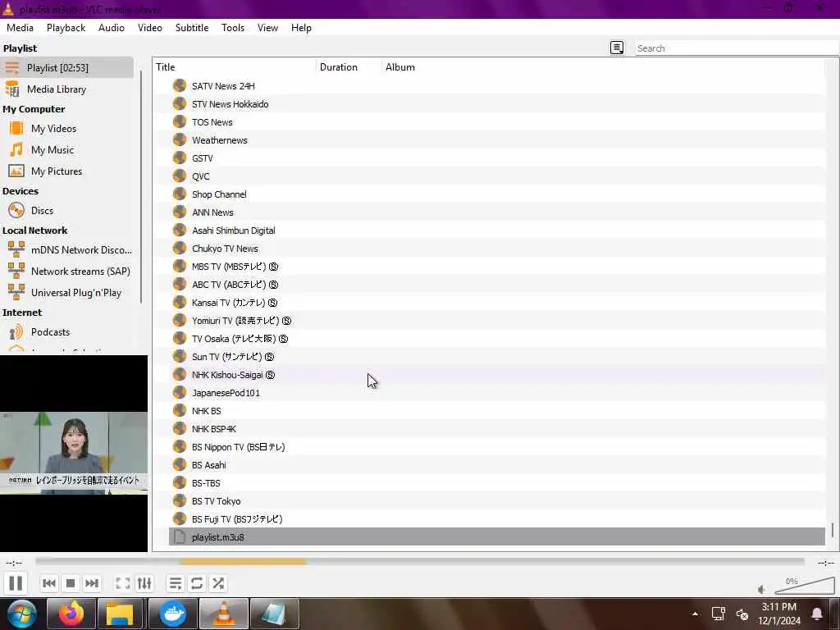This screenshot has width=840, height=630.
Task: Open the Playback menu
Action: [x=66, y=28]
